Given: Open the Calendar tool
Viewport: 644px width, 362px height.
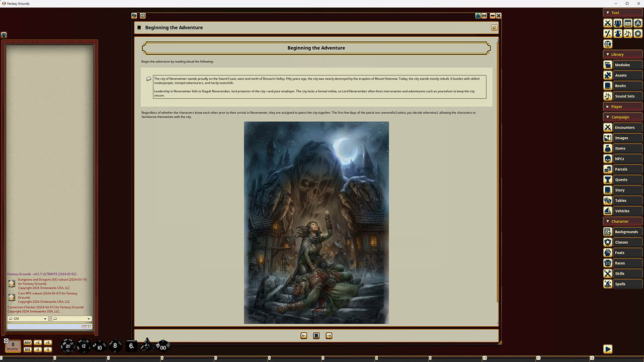Looking at the screenshot, I should click(628, 23).
